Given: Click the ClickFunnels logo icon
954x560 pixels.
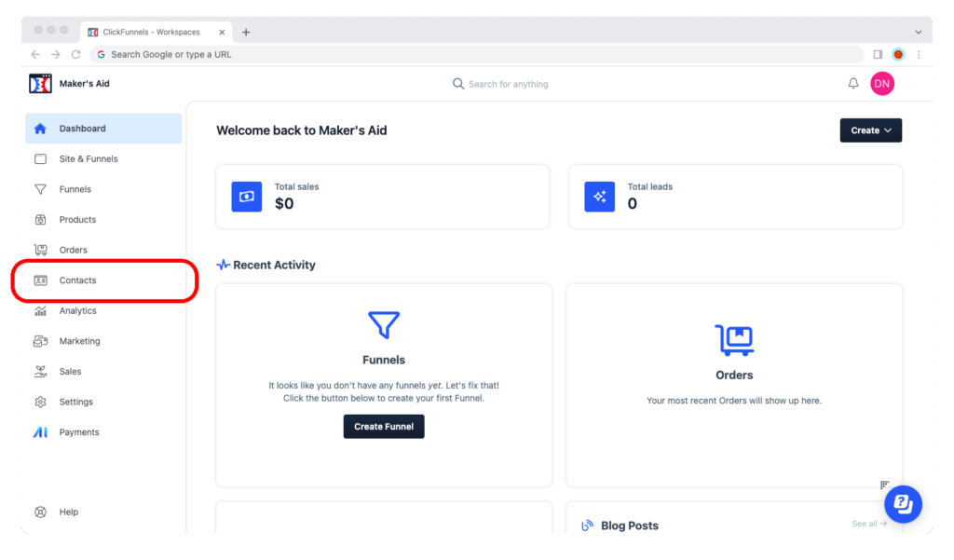Looking at the screenshot, I should (x=40, y=83).
